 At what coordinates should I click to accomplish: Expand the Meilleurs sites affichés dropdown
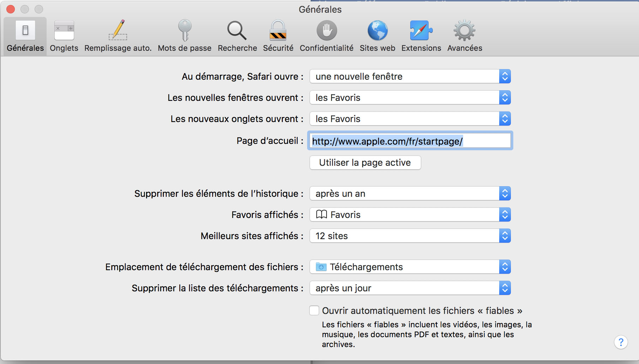point(410,236)
